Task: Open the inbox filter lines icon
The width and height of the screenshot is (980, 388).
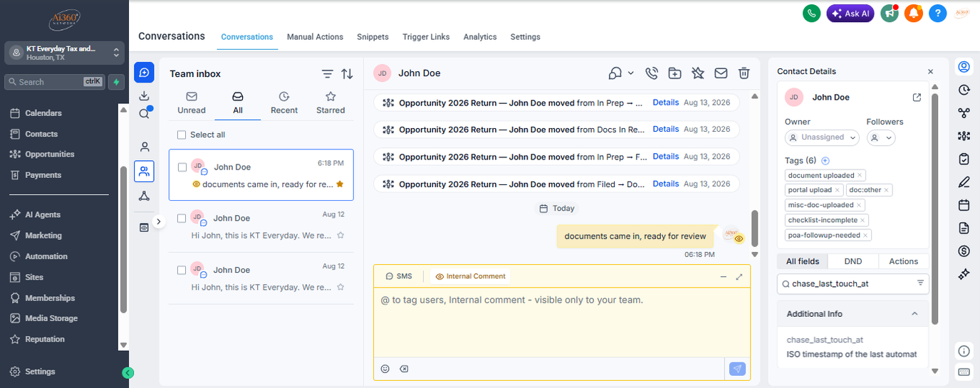Action: [x=327, y=74]
